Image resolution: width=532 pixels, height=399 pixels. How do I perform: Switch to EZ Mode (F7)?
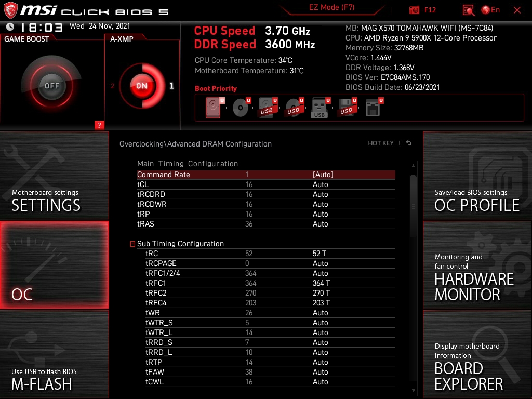click(332, 7)
